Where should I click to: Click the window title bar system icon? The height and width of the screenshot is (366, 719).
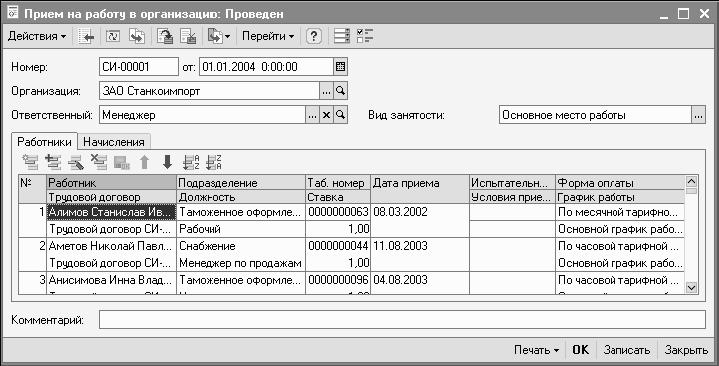[13, 13]
